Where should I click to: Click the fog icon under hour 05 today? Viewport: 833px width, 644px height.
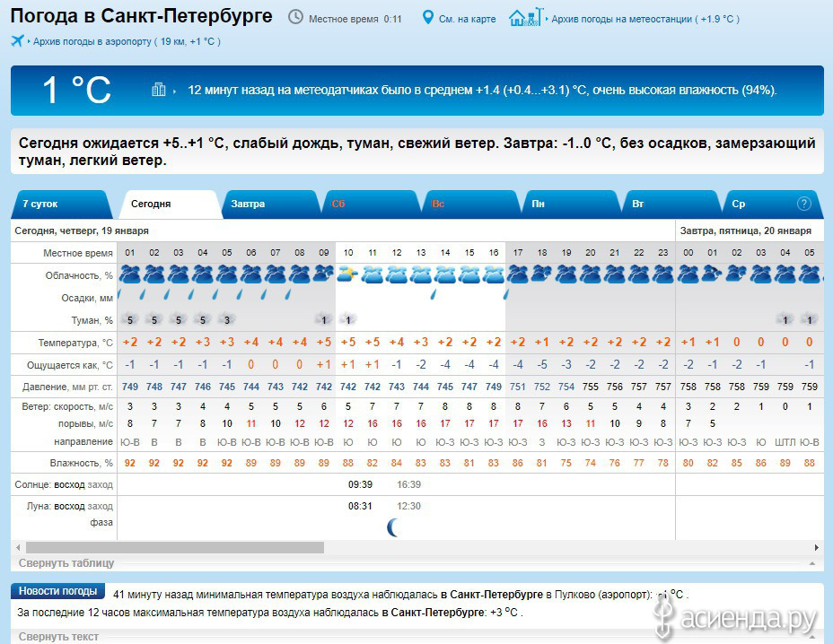click(227, 319)
